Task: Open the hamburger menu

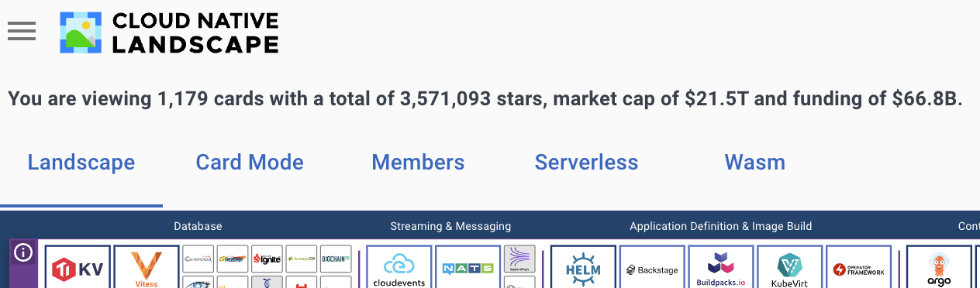Action: pyautogui.click(x=22, y=31)
